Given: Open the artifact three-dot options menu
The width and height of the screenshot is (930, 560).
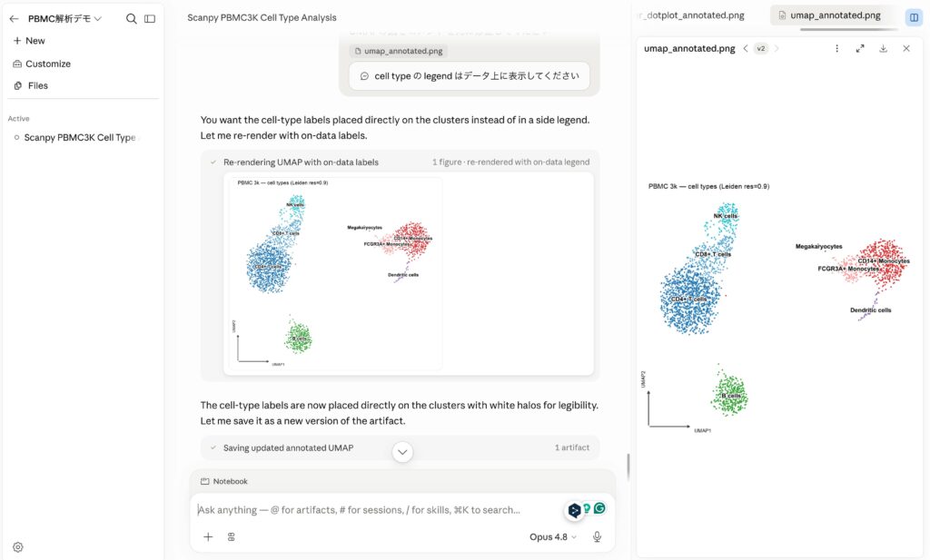Looking at the screenshot, I should [836, 49].
